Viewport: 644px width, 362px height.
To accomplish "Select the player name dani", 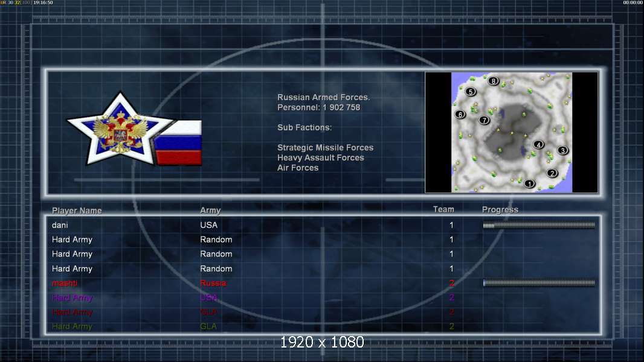I will coord(60,225).
